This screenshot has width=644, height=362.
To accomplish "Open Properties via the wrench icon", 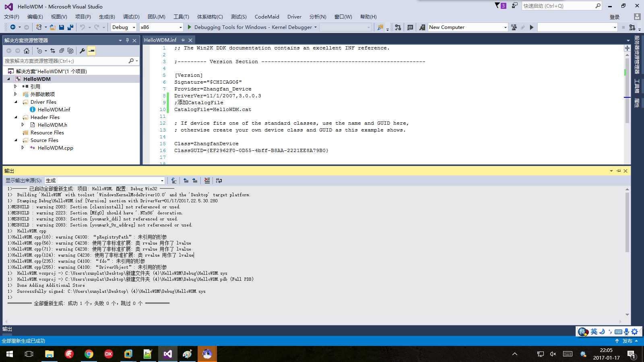I will (x=82, y=51).
